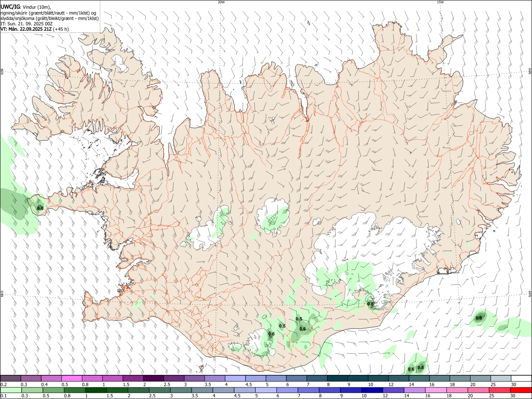The height and width of the screenshot is (399, 532).
Task: Select the 'VT: Mán. 22.09.2025 21Z (+45 h)' line
Action: [35, 29]
